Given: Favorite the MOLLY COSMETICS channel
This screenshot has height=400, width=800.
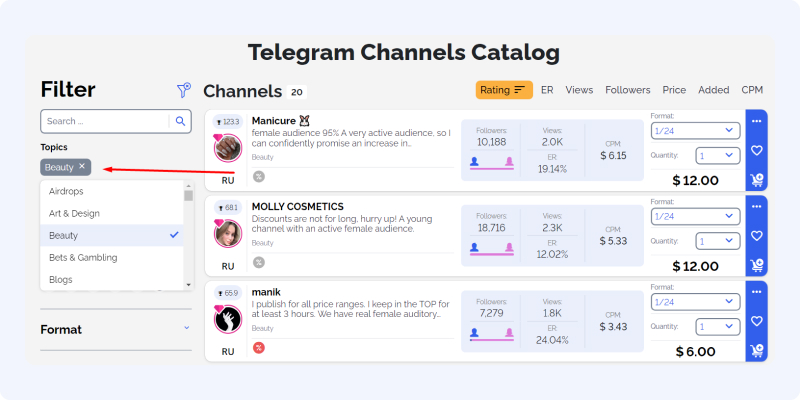Looking at the screenshot, I should pyautogui.click(x=756, y=236).
